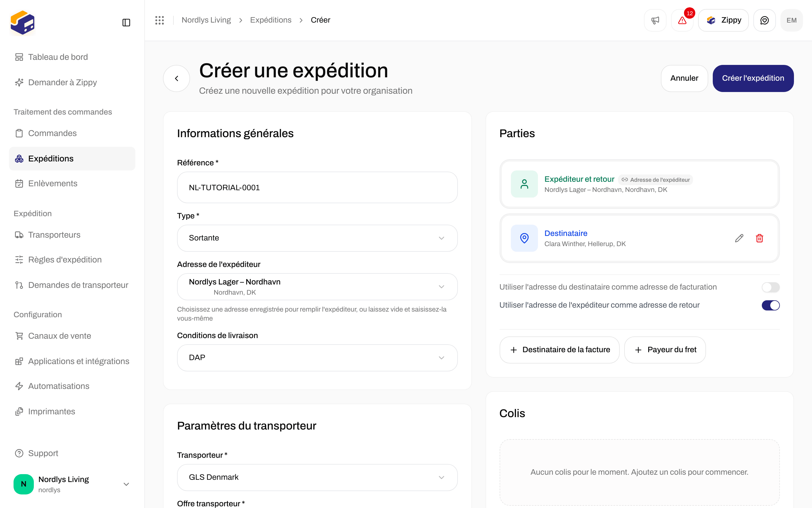
Task: Select Expéditions in the sidebar
Action: pyautogui.click(x=72, y=159)
